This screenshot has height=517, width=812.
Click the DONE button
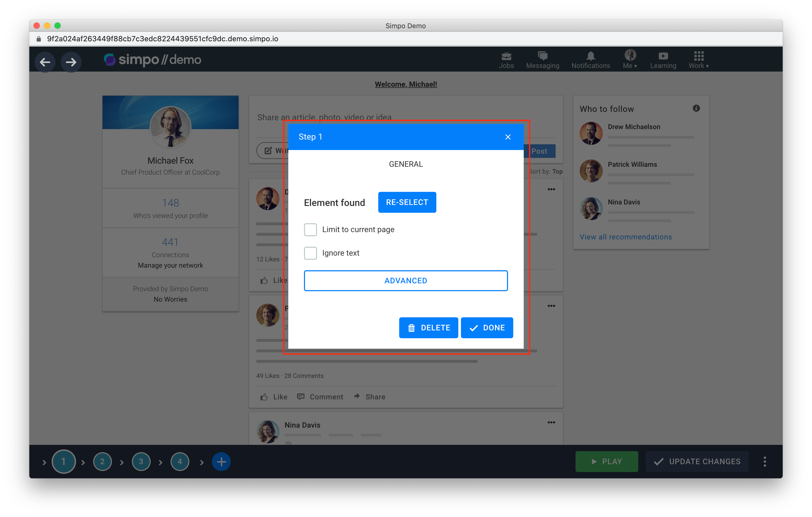pyautogui.click(x=487, y=328)
